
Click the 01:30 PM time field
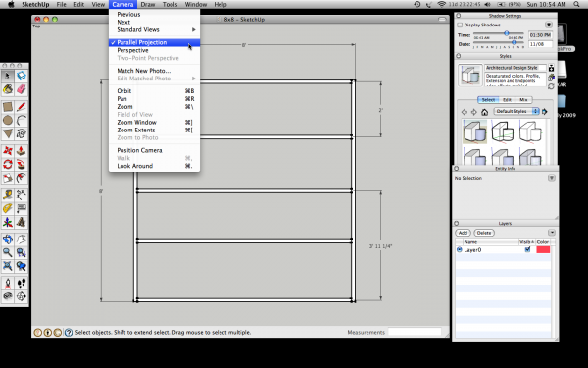point(540,35)
